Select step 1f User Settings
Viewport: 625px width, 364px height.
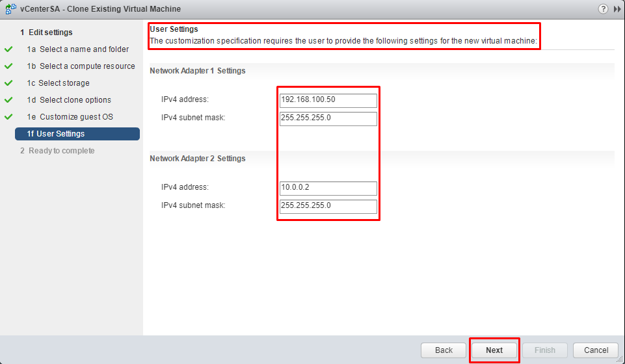77,134
